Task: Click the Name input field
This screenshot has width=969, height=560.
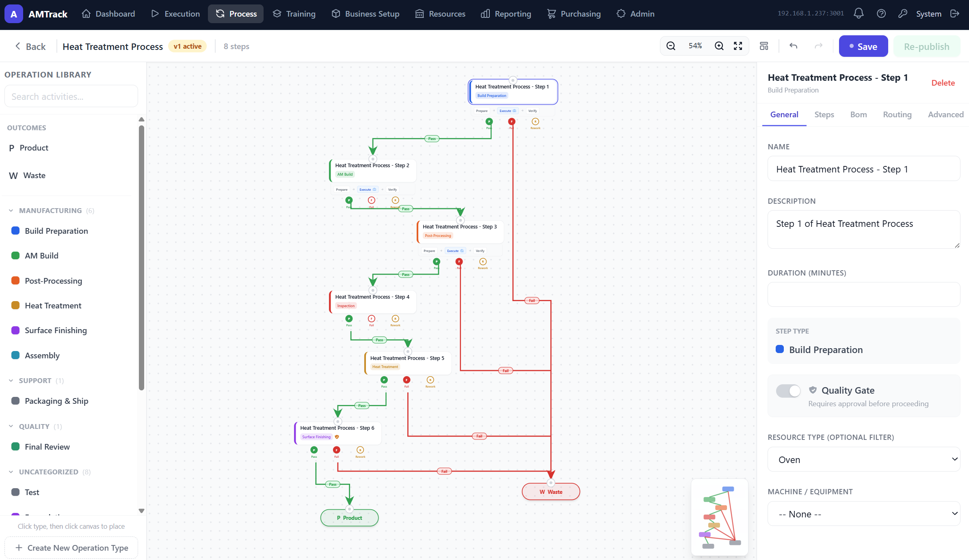Action: [x=864, y=168]
